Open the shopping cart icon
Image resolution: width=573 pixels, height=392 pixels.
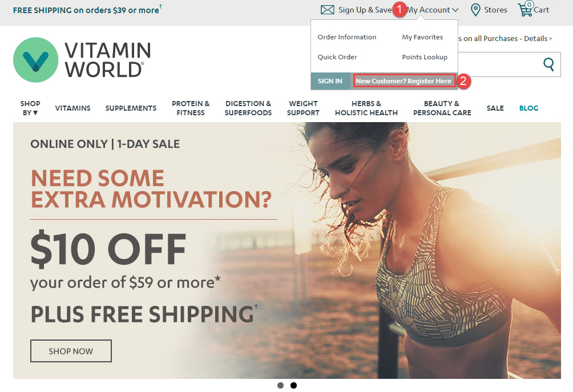pos(525,9)
